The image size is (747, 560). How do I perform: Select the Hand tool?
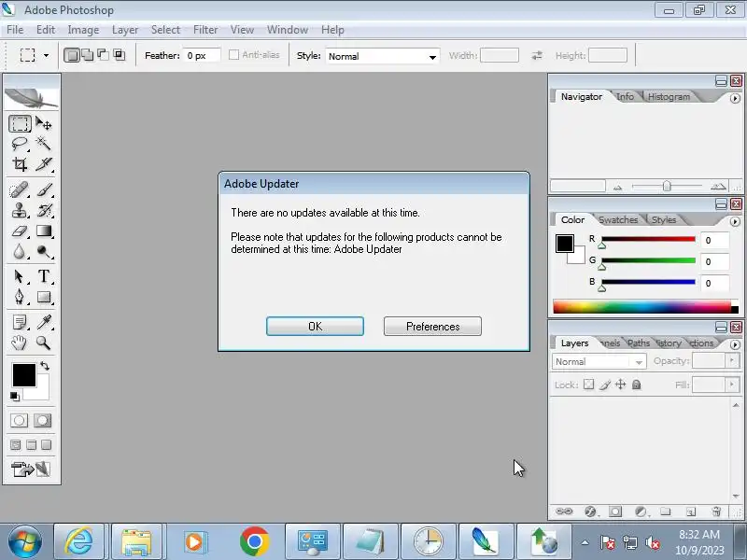pyautogui.click(x=20, y=343)
